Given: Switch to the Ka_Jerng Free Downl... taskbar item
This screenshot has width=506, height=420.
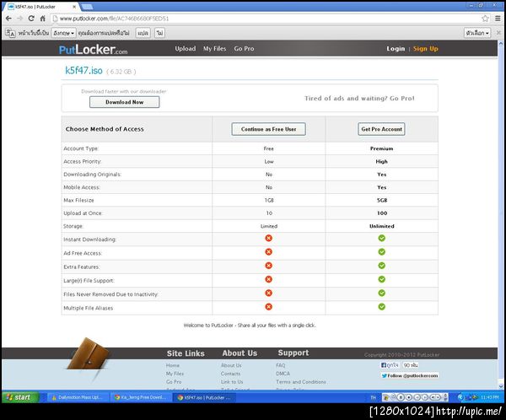Looking at the screenshot, I should point(141,397).
